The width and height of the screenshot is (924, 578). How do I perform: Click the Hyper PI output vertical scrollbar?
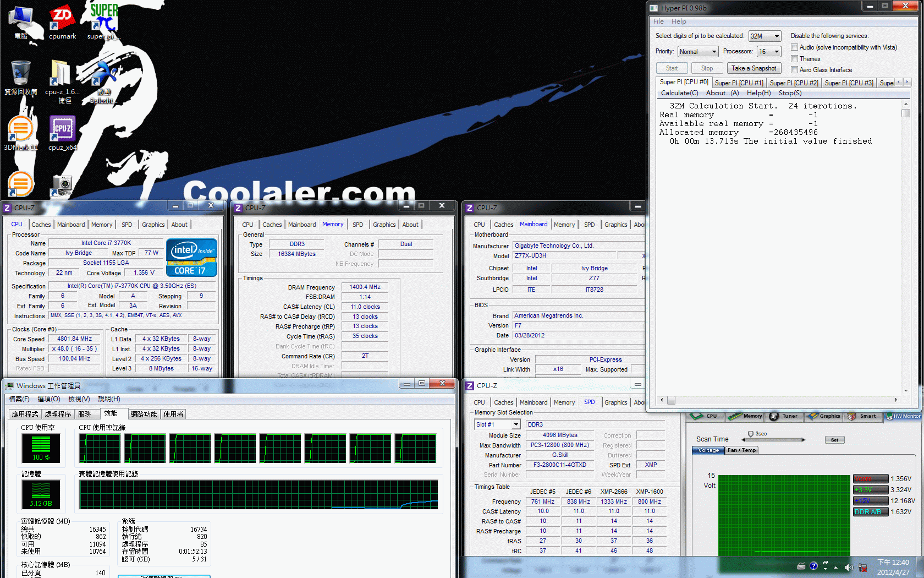[906, 248]
